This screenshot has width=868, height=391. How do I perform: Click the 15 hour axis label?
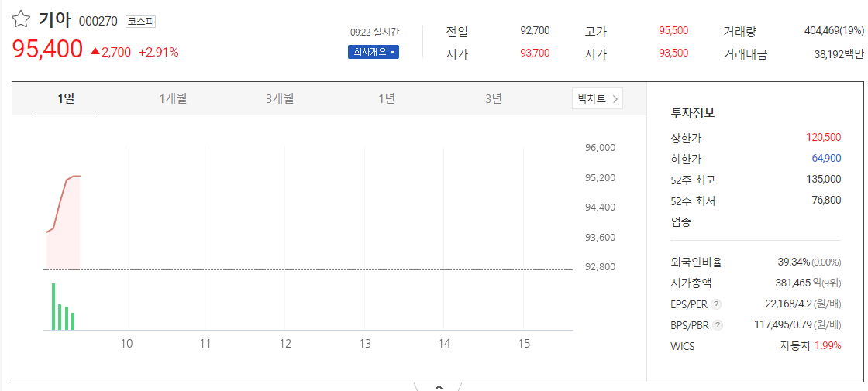524,344
